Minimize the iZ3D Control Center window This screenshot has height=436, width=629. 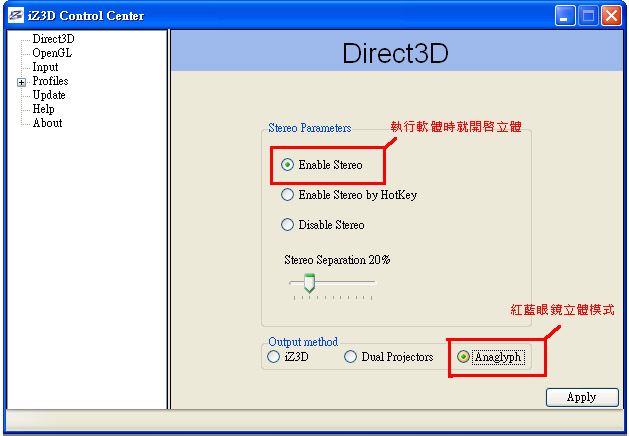(565, 16)
